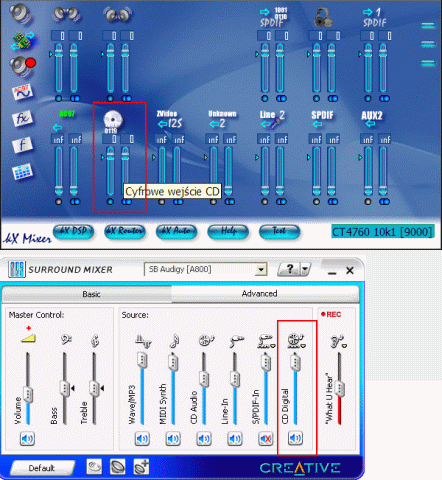Toggle the AUX2 stereo link button

[x=384, y=201]
